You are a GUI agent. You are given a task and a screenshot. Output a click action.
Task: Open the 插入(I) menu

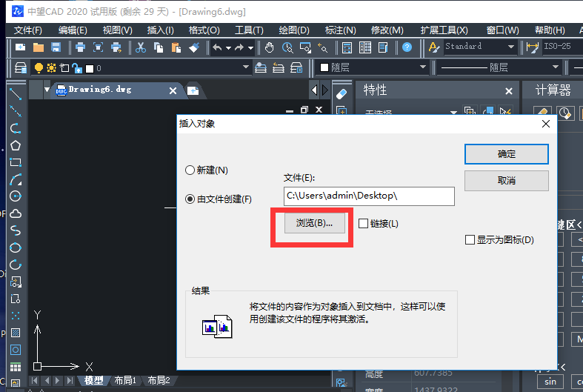click(160, 30)
